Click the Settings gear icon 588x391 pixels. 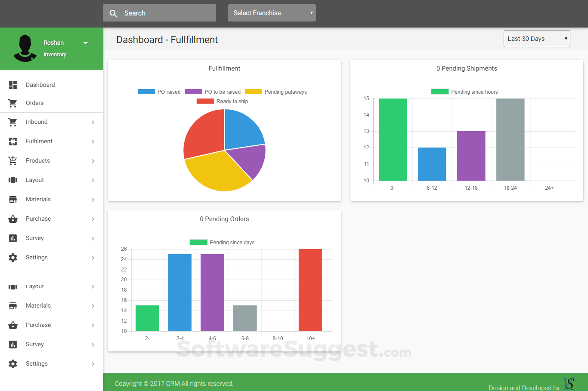pyautogui.click(x=13, y=257)
